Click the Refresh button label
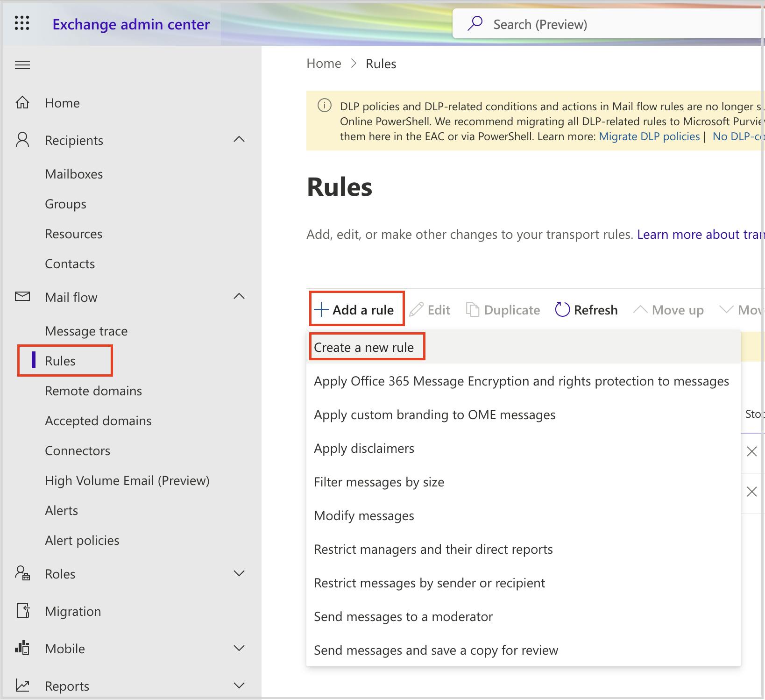This screenshot has height=700, width=765. 595,310
